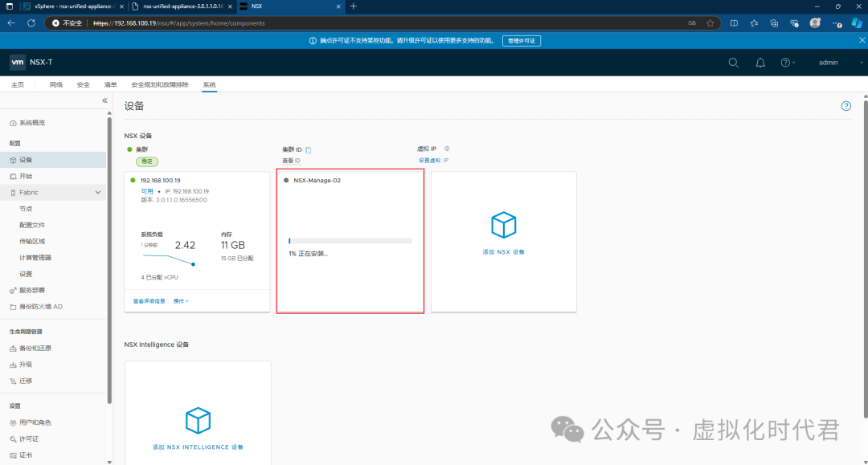Open 安全规划和故障排除 top tab
868x465 pixels.
coord(159,84)
